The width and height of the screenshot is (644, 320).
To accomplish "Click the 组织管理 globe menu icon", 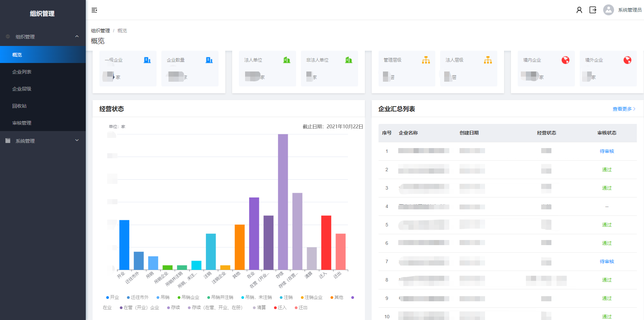I will pos(8,36).
